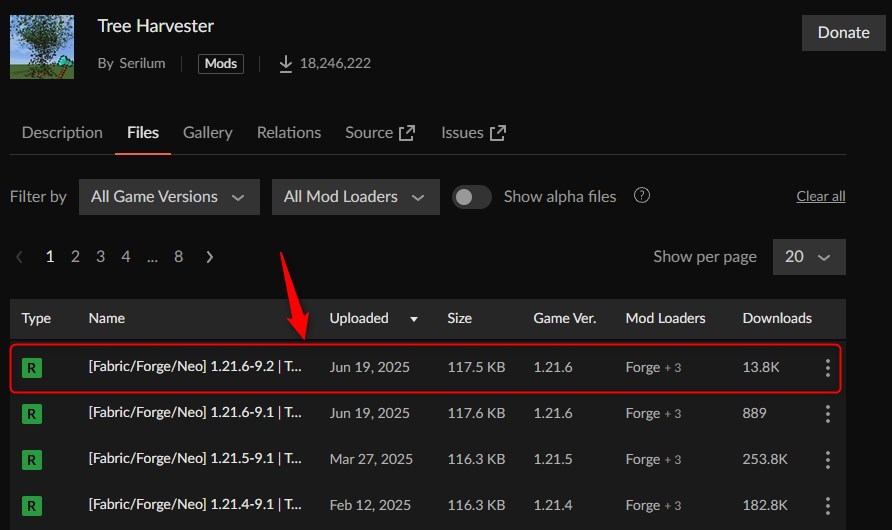This screenshot has height=530, width=892.
Task: Click the 889 downloads value
Action: tap(754, 413)
